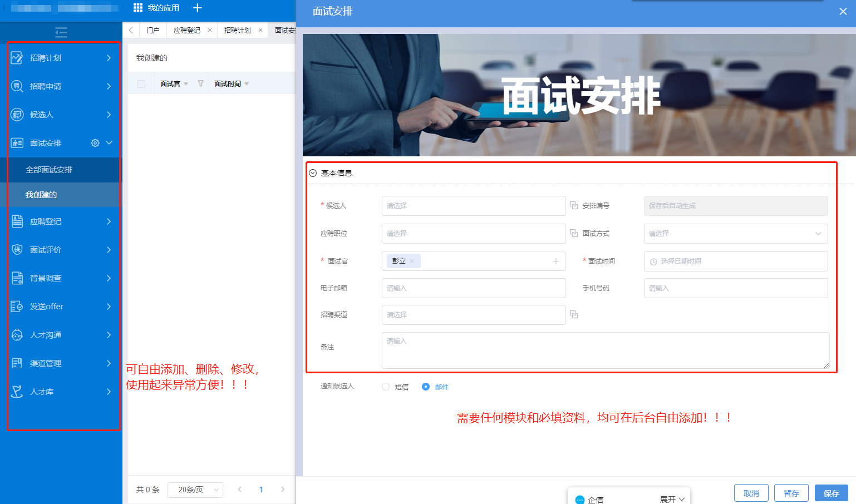
Task: Close the 应聘登记 tab
Action: [210, 30]
